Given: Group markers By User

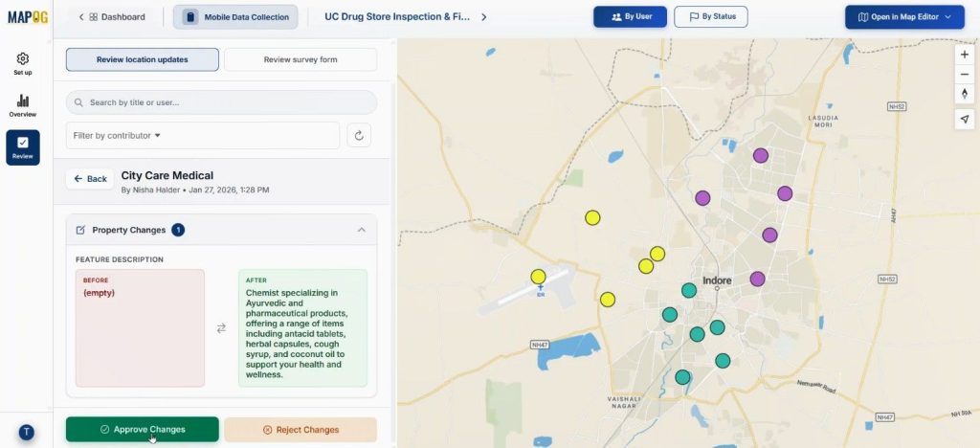Looking at the screenshot, I should tap(630, 17).
